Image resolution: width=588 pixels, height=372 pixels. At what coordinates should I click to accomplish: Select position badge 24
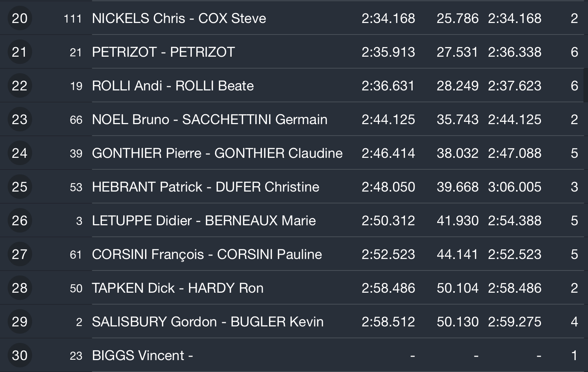20,153
